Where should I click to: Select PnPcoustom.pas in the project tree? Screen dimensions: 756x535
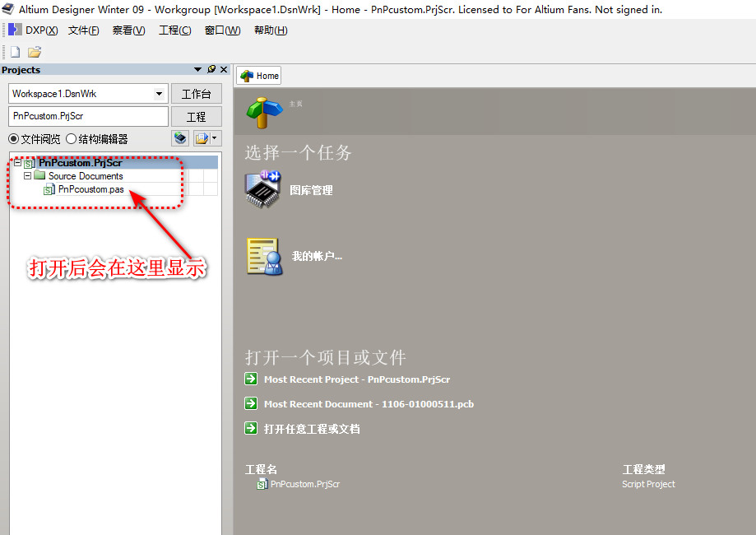pyautogui.click(x=90, y=189)
